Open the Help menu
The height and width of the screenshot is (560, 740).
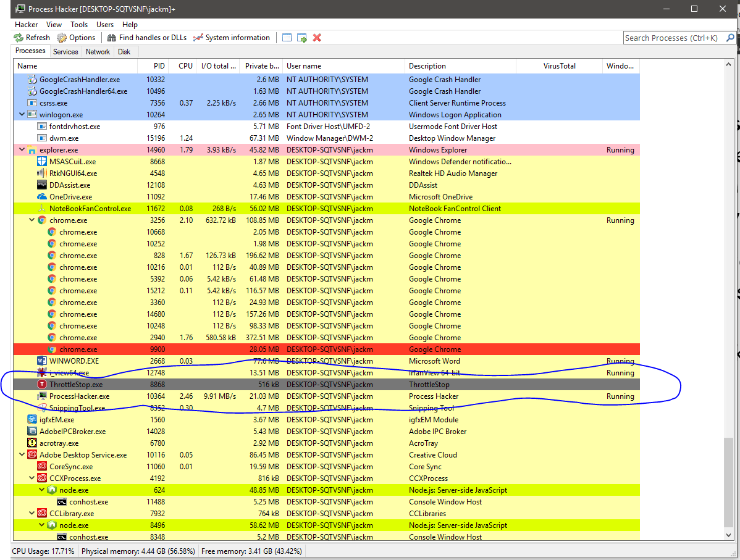point(130,25)
